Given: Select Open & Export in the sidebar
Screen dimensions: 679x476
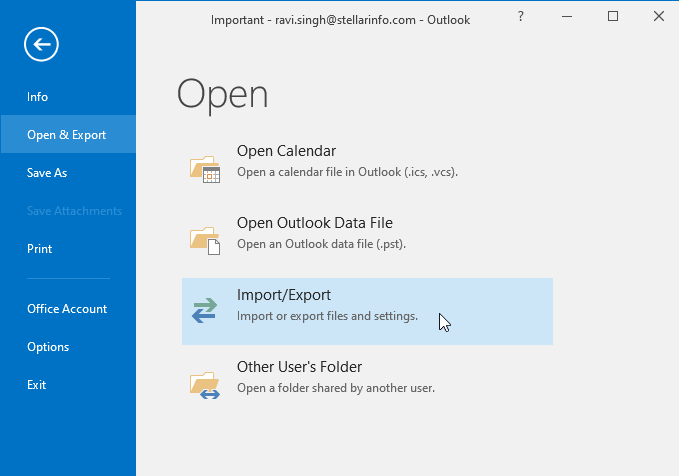Looking at the screenshot, I should coord(66,135).
